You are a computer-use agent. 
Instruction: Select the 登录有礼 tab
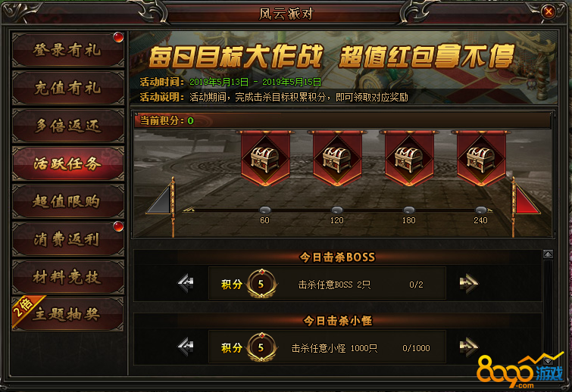tap(68, 50)
